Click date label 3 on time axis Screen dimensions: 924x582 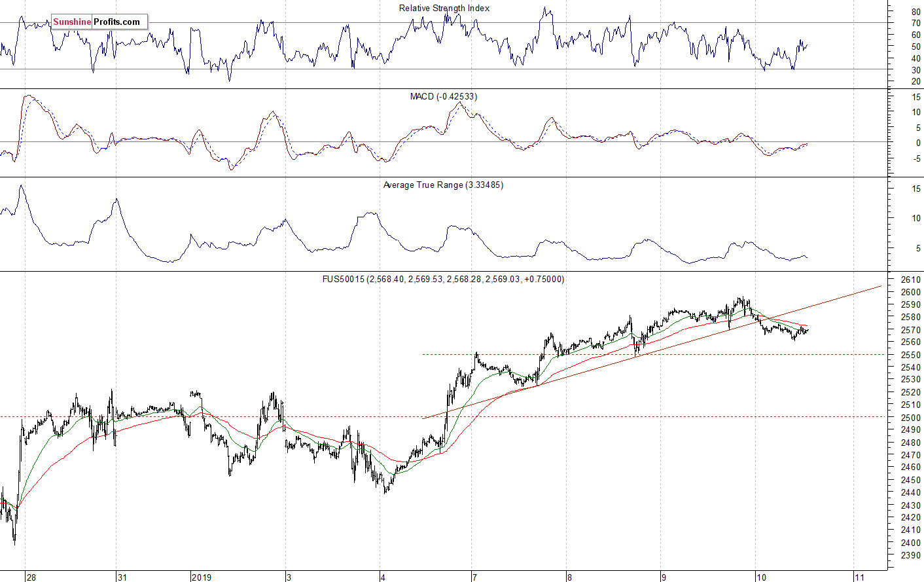pos(289,577)
